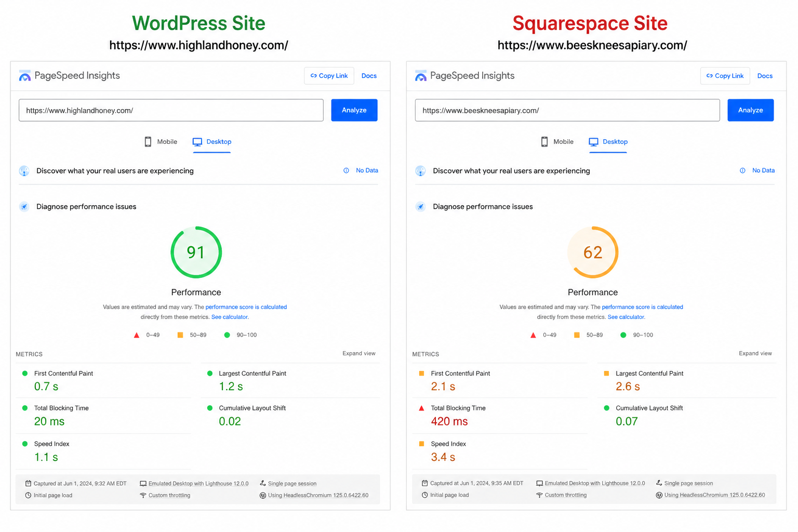The height and width of the screenshot is (532, 798).
Task: Open Docs link in the beeskneesapiary panel
Action: (x=765, y=76)
